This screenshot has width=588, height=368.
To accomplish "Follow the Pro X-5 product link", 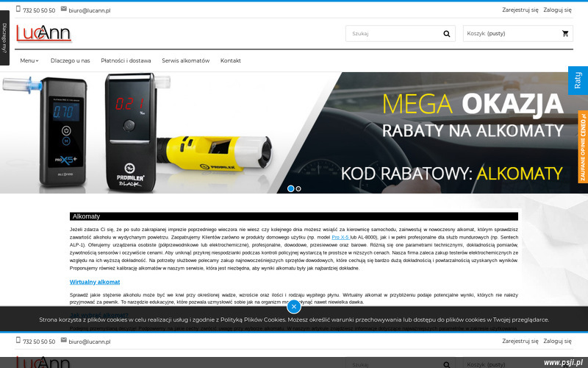I will (340, 237).
